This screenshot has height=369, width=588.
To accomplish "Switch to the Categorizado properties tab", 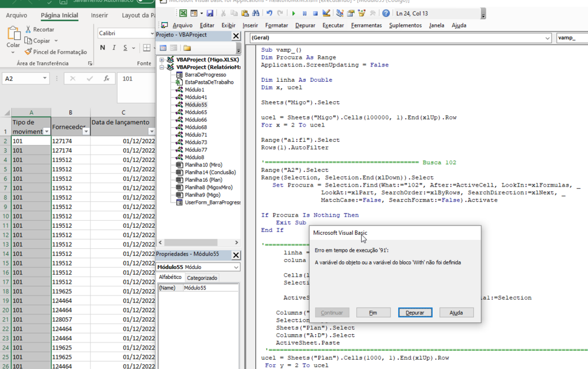I will 202,278.
